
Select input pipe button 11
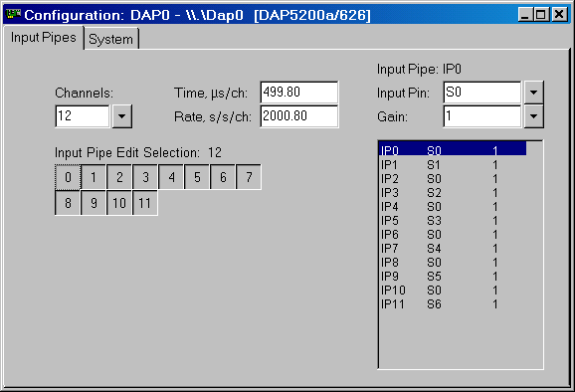click(x=145, y=203)
